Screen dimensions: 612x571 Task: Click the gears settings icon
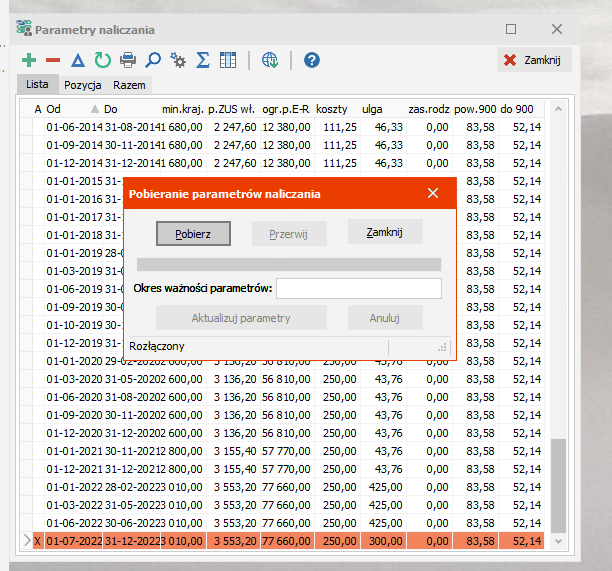click(x=178, y=60)
